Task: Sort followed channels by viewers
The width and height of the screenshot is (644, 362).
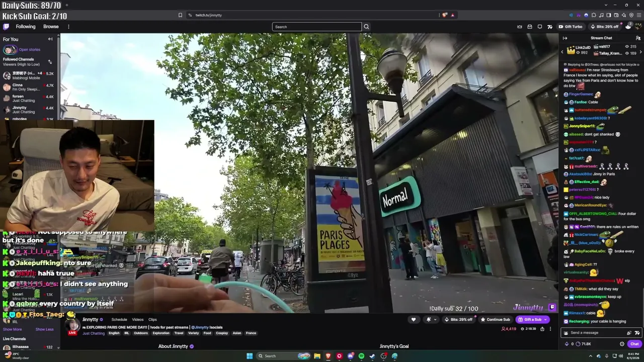Action: click(x=50, y=62)
